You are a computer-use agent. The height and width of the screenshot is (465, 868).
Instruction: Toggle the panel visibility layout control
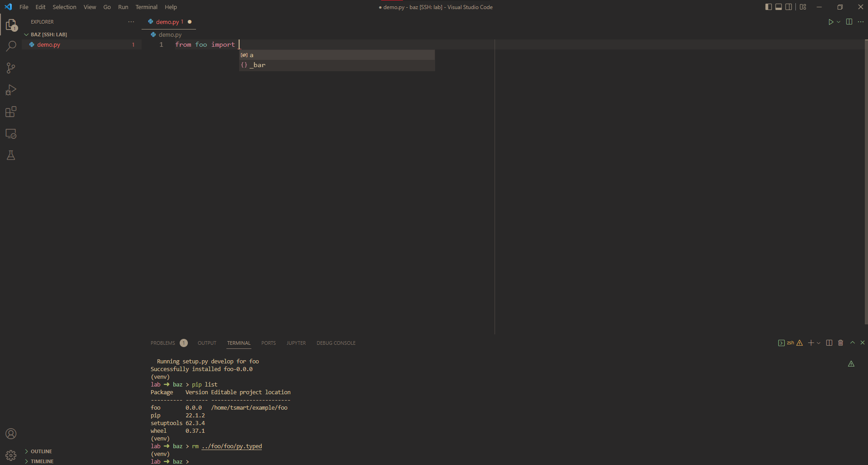778,7
